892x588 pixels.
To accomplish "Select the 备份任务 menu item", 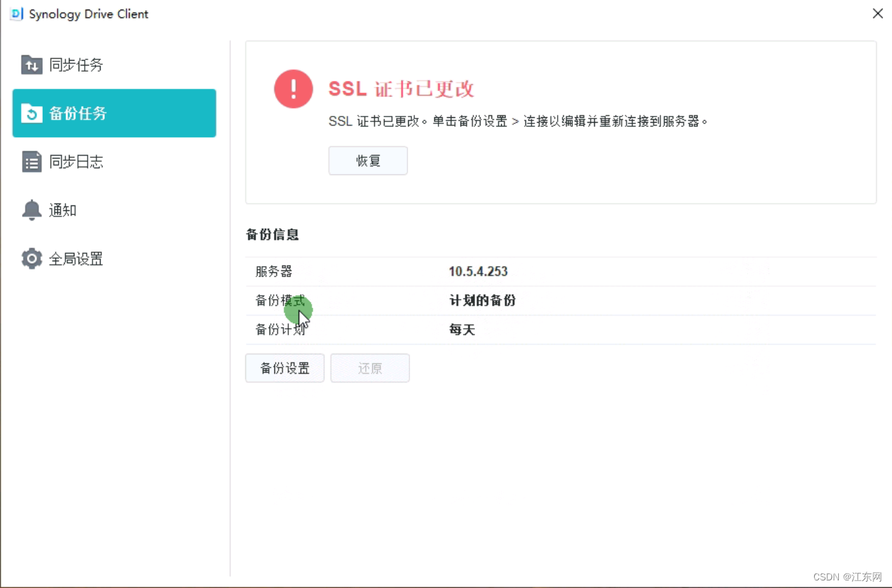I will tap(114, 113).
